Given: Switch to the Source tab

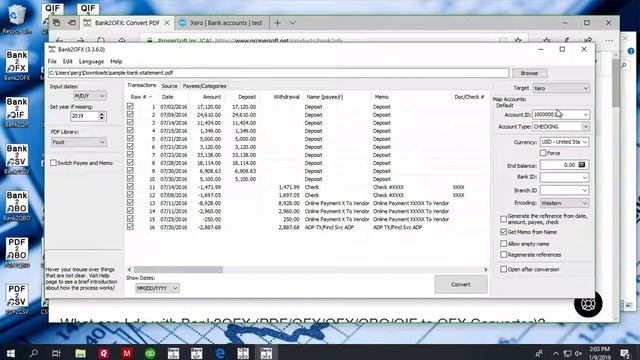Looking at the screenshot, I should (x=169, y=86).
